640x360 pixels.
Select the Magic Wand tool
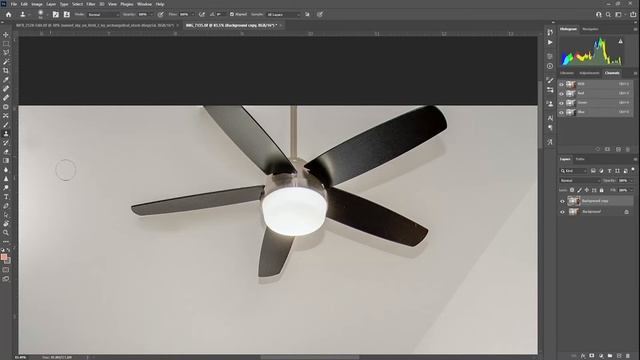6,62
